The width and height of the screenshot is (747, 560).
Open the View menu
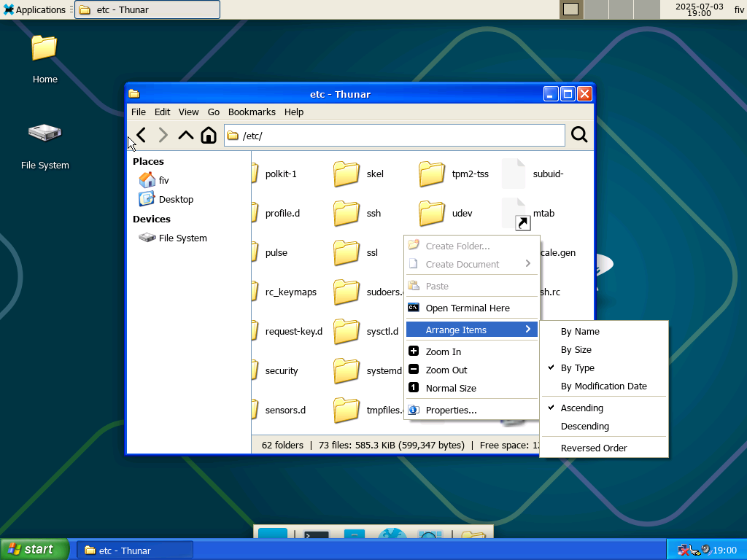[x=188, y=112]
